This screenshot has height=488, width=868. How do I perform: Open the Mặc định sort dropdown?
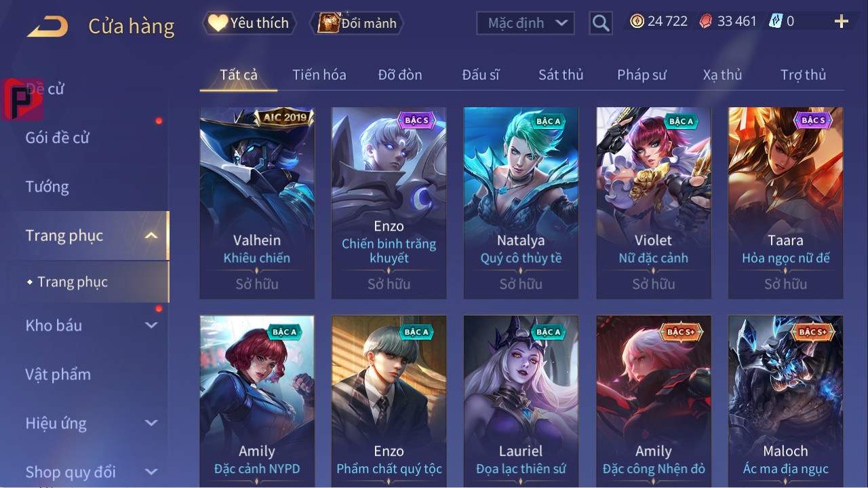click(526, 23)
